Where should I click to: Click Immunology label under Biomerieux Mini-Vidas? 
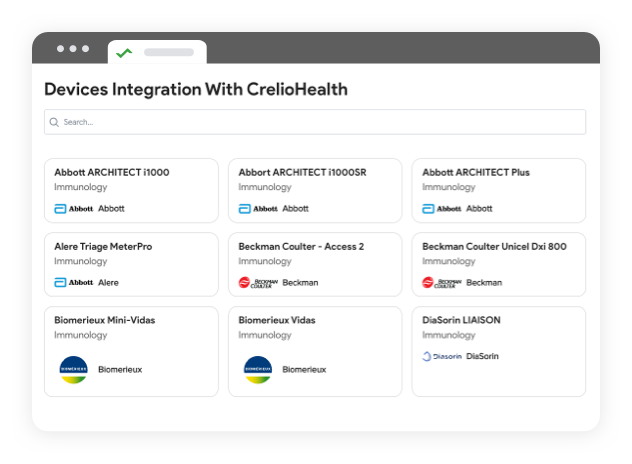tap(80, 335)
